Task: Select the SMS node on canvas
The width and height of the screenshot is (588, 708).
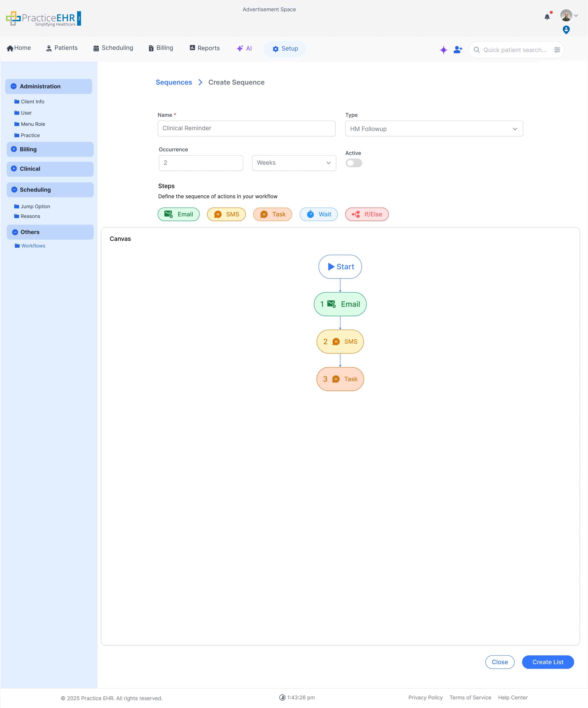Action: tap(340, 341)
